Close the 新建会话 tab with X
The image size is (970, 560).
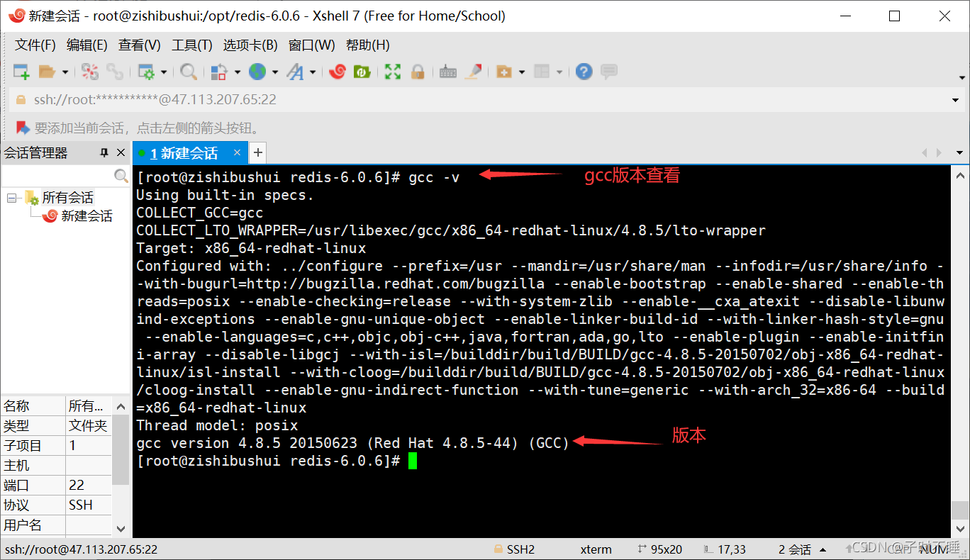tap(238, 152)
